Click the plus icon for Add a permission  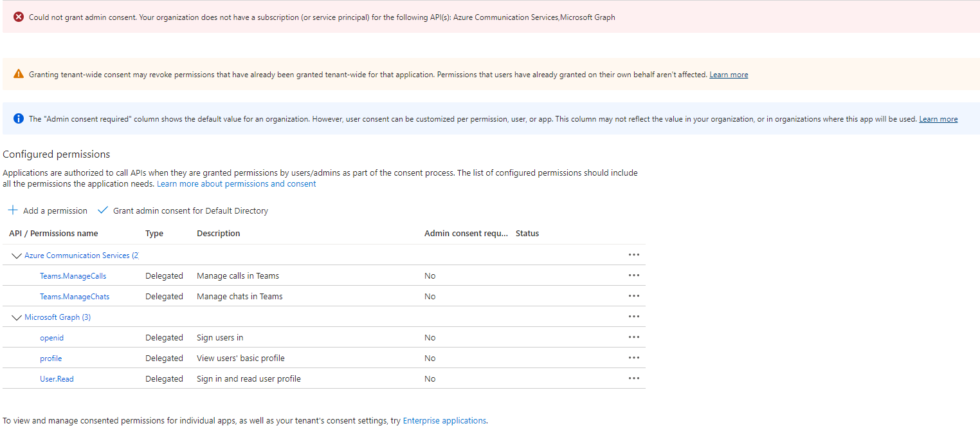coord(13,210)
